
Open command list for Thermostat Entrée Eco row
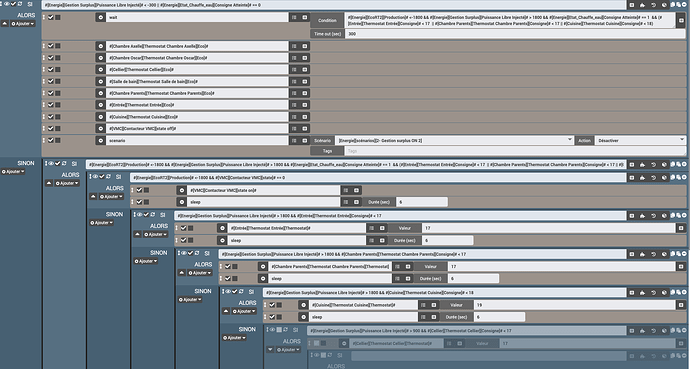[x=294, y=105]
